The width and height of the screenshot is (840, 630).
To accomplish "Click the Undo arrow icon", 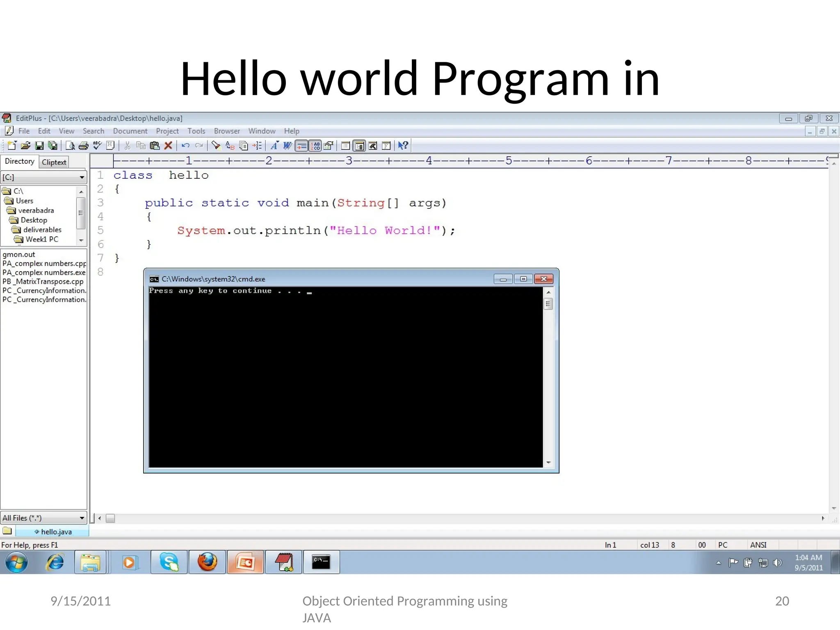I will click(185, 146).
